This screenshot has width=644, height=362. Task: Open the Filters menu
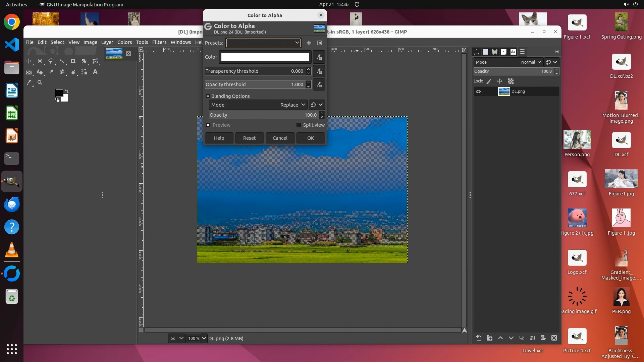159,42
